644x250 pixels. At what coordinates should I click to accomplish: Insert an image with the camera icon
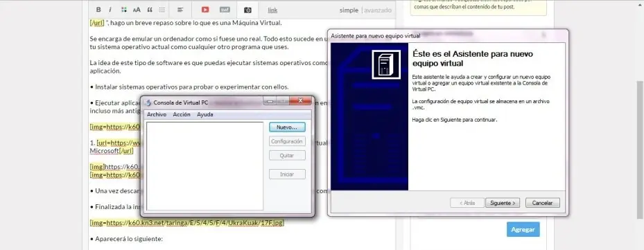tap(247, 10)
